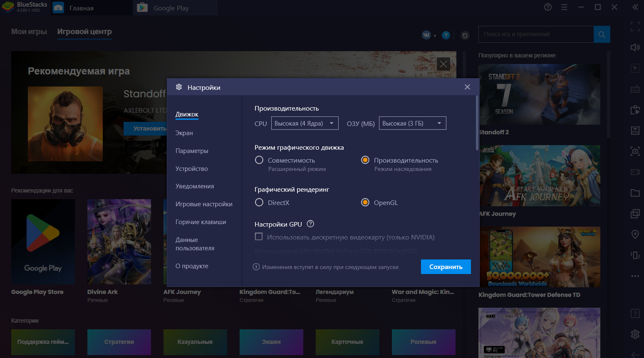Open more options three-dots icon in sidebar
This screenshot has width=644, height=358.
coord(635,276)
